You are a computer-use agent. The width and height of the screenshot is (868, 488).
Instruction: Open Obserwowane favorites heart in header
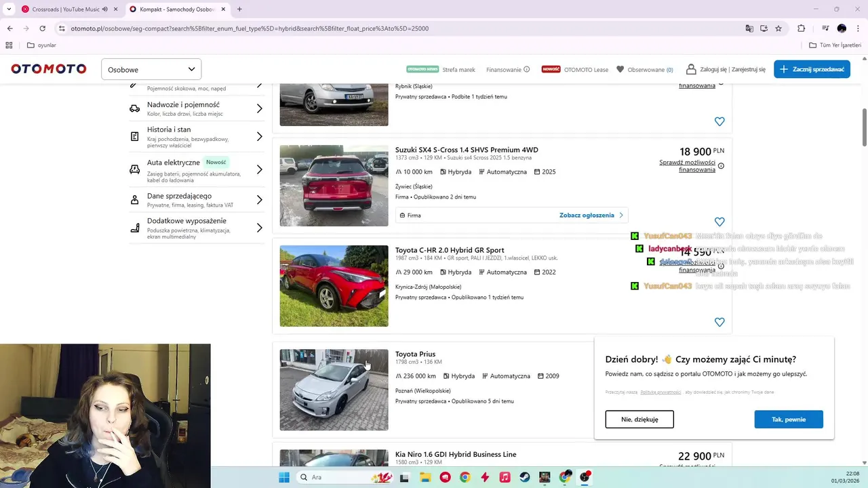click(620, 69)
